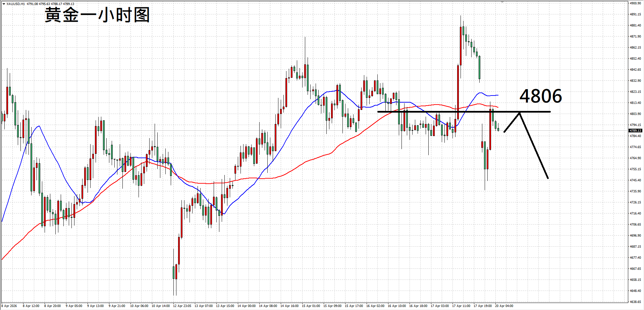Viewport: 644px width, 310px height.
Task: Click the 4638.65 price scale label
Action: coord(635,302)
